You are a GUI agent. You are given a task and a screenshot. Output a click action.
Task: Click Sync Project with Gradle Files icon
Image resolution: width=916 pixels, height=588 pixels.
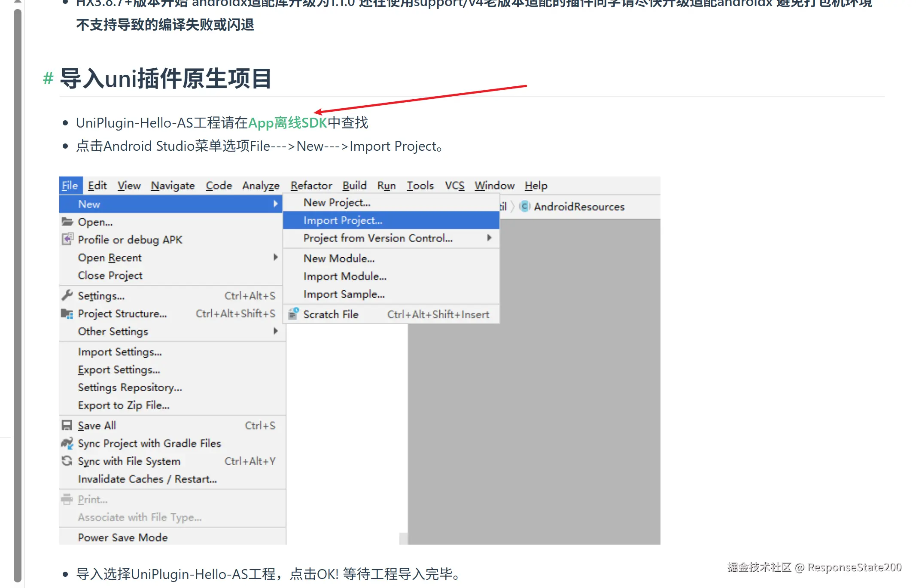67,443
